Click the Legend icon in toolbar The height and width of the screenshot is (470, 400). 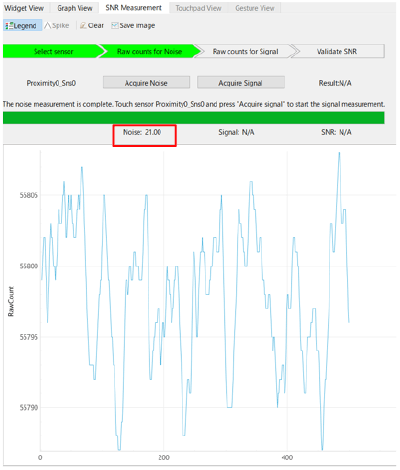click(x=9, y=26)
